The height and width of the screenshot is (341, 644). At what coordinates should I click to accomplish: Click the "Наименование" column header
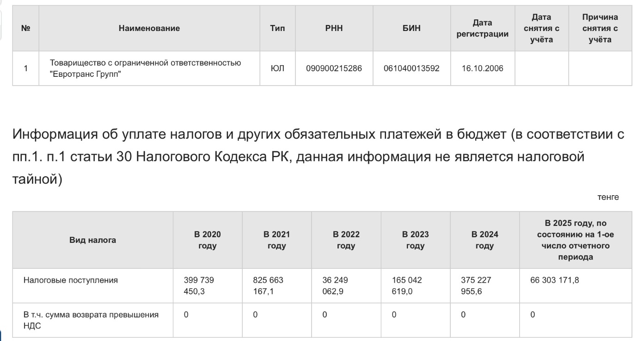click(x=149, y=28)
